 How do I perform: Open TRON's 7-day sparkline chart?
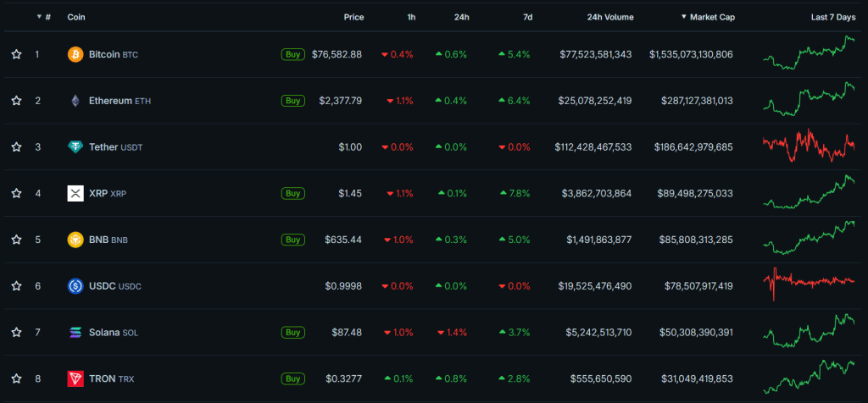pos(808,377)
